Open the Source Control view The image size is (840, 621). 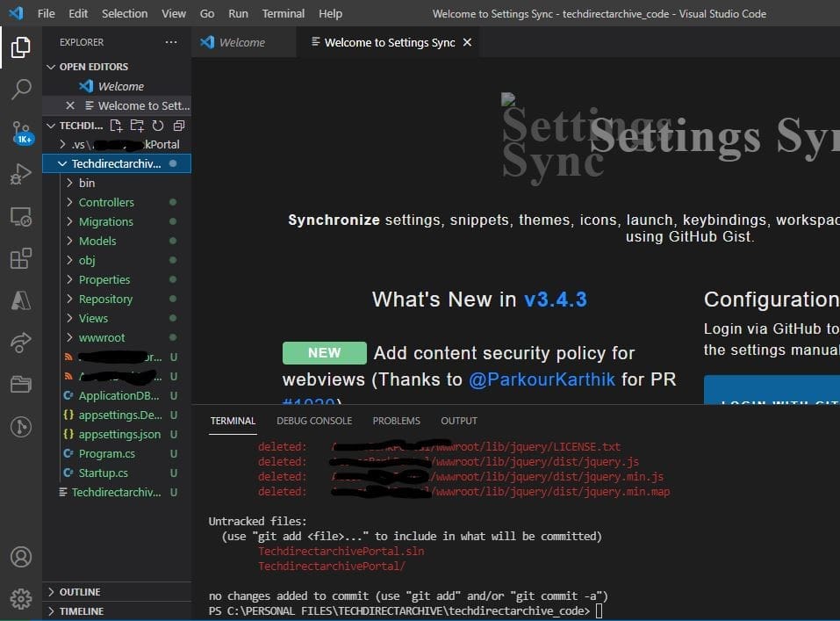21,133
